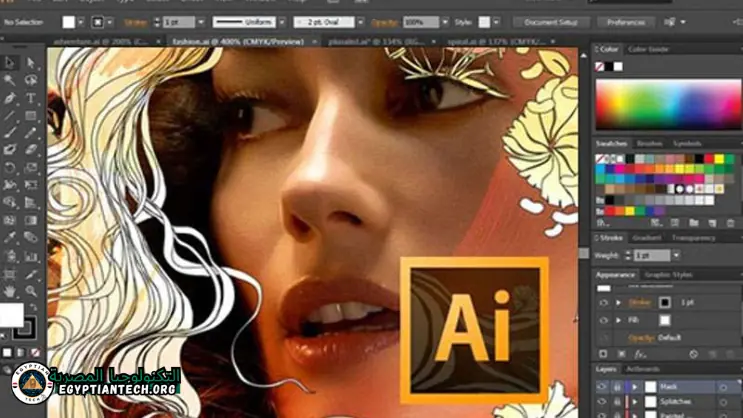Select the Slice tool

[31, 274]
